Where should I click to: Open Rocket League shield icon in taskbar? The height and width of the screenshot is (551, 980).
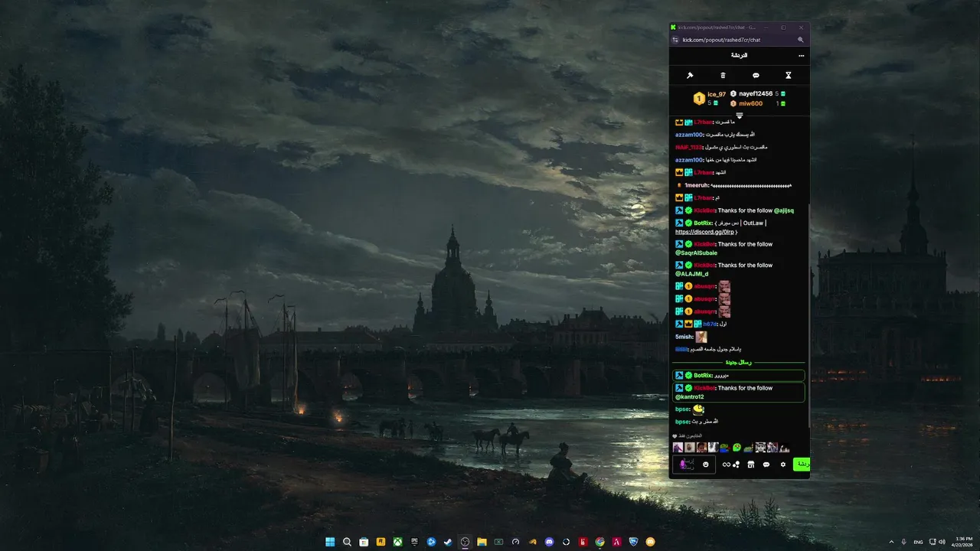coord(633,542)
